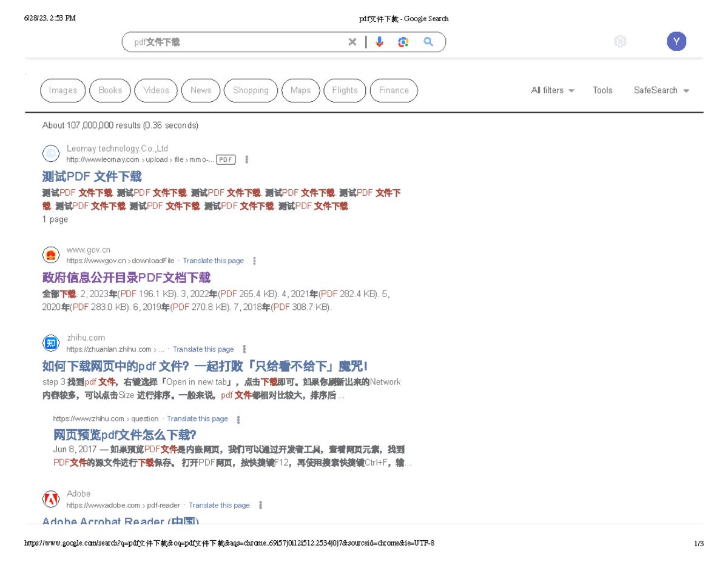Clear the search box with X icon
This screenshot has height=562, width=728.
[x=352, y=42]
